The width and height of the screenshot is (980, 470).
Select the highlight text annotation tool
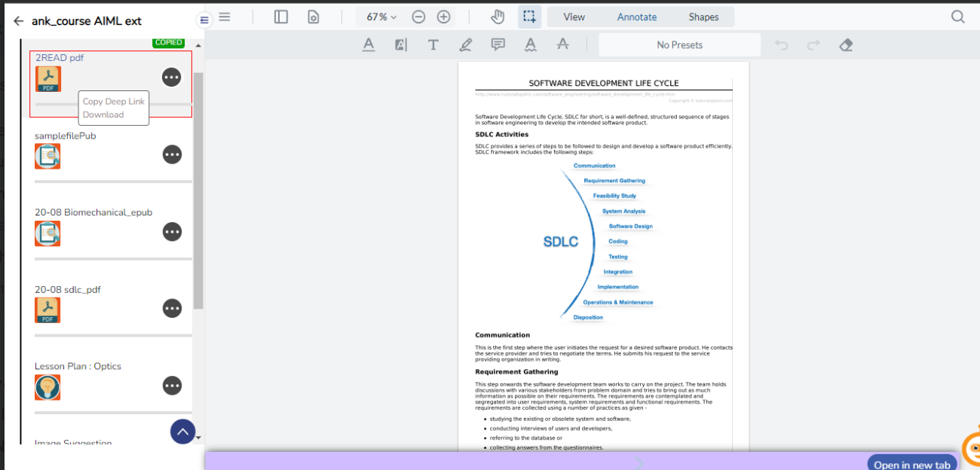point(401,44)
